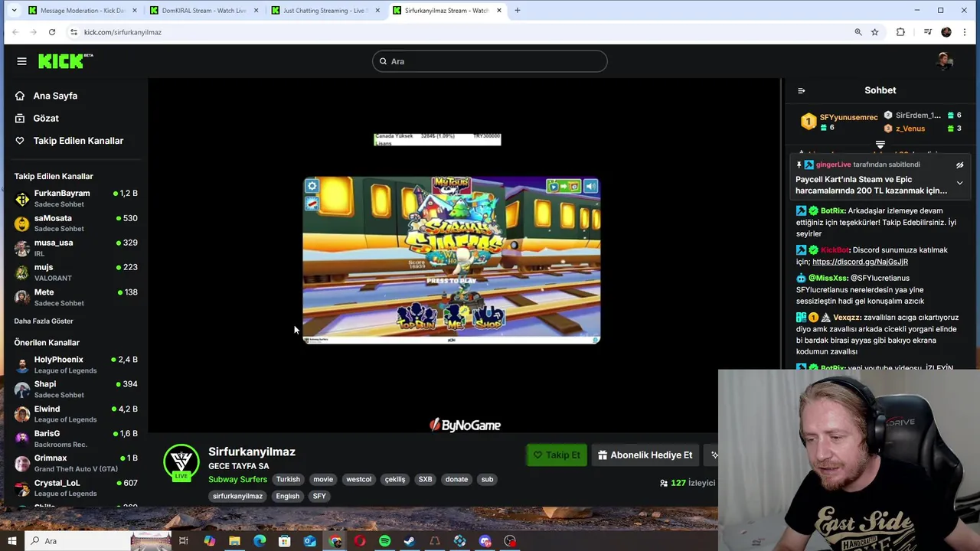
Task: Click the donate tag
Action: (456, 480)
